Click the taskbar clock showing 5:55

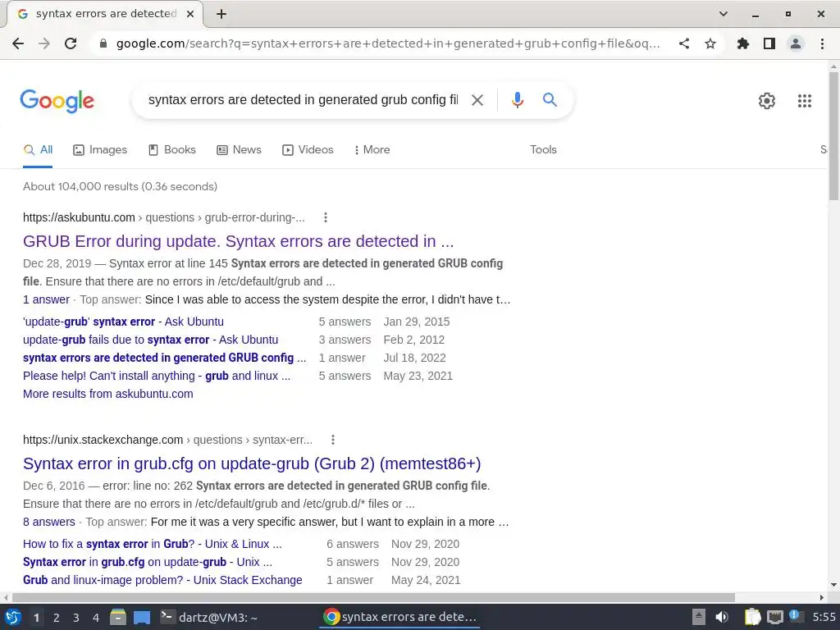(x=824, y=617)
